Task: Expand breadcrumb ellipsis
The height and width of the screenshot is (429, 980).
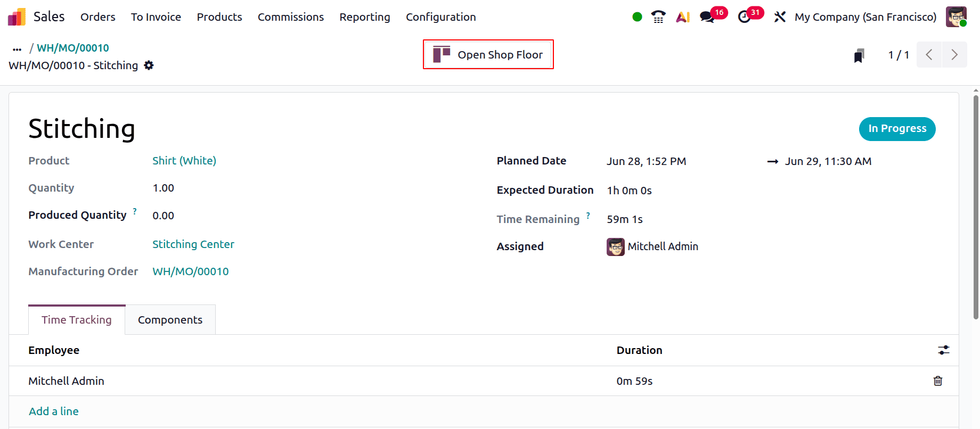Action: tap(17, 49)
